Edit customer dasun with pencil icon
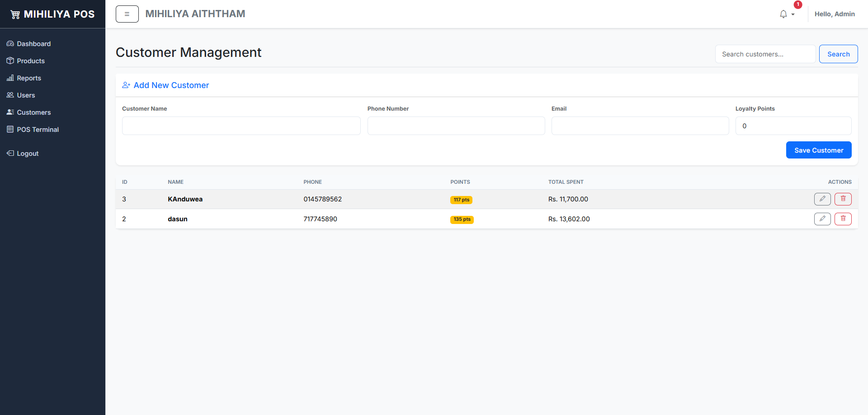 pyautogui.click(x=822, y=219)
